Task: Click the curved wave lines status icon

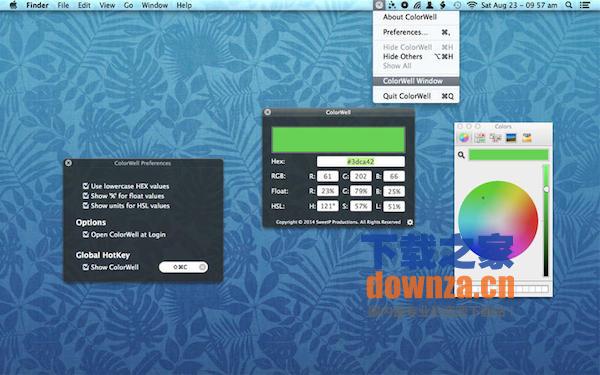Action: point(417,5)
